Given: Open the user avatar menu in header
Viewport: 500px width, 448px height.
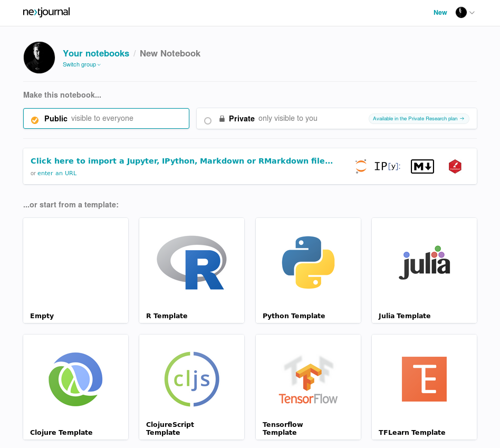Looking at the screenshot, I should click(461, 13).
